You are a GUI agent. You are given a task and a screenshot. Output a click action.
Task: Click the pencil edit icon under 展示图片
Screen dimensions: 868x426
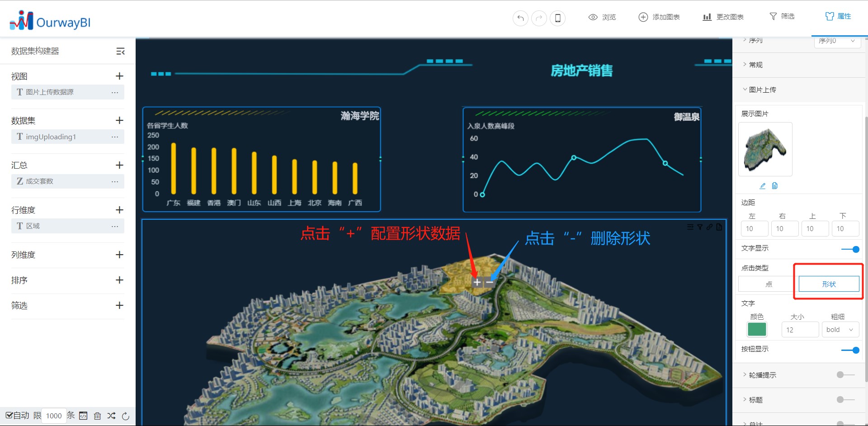pyautogui.click(x=763, y=186)
